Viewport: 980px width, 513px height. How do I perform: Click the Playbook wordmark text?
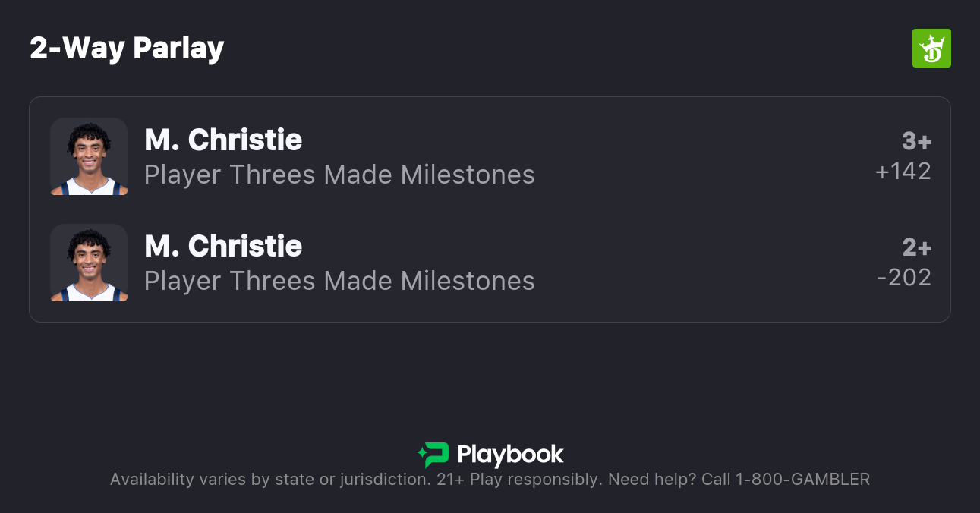[510, 455]
